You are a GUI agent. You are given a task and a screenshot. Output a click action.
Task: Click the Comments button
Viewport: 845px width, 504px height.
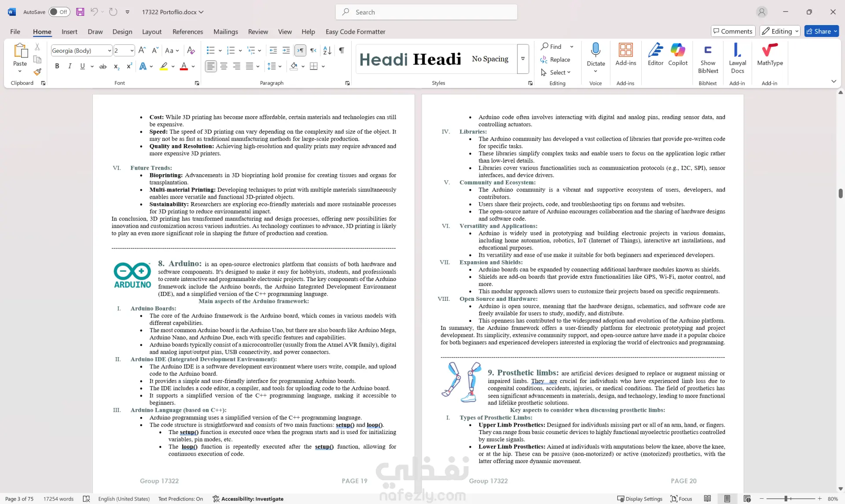coord(733,31)
